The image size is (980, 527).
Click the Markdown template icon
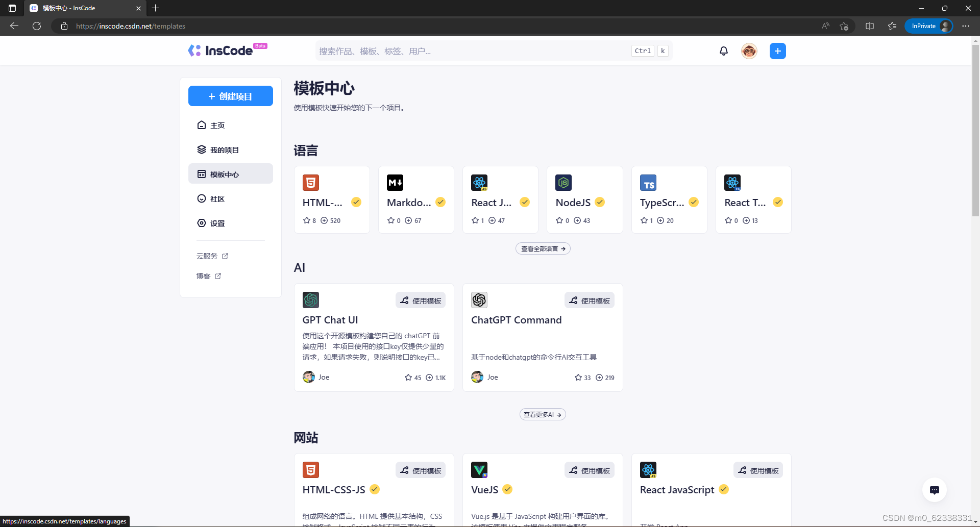395,182
